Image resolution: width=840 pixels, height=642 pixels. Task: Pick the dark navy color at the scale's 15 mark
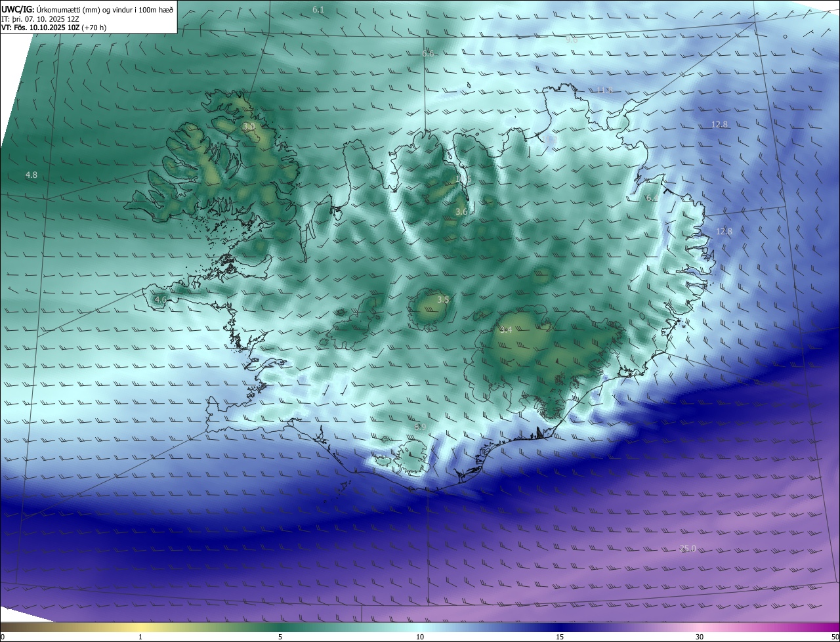560,627
